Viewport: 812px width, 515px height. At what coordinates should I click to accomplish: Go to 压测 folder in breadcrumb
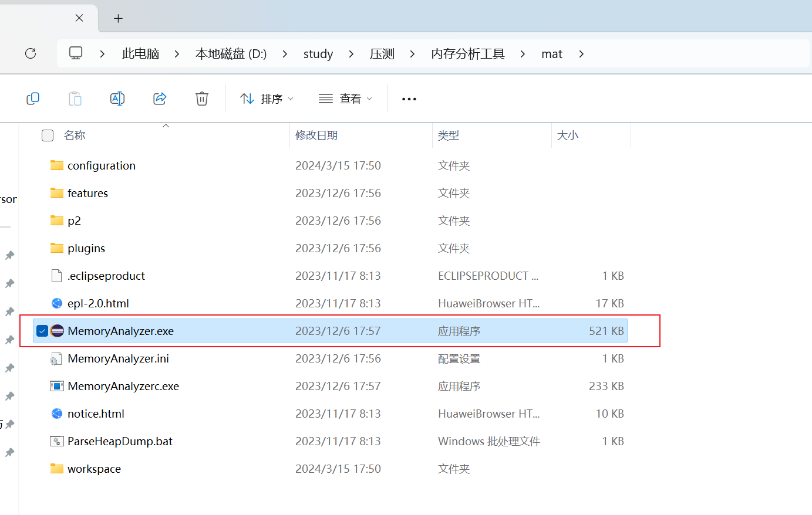pos(382,54)
